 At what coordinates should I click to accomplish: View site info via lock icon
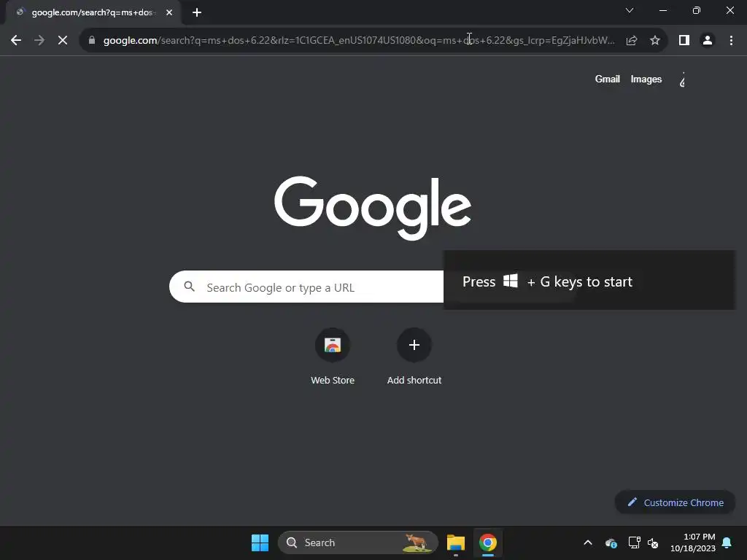click(92, 41)
